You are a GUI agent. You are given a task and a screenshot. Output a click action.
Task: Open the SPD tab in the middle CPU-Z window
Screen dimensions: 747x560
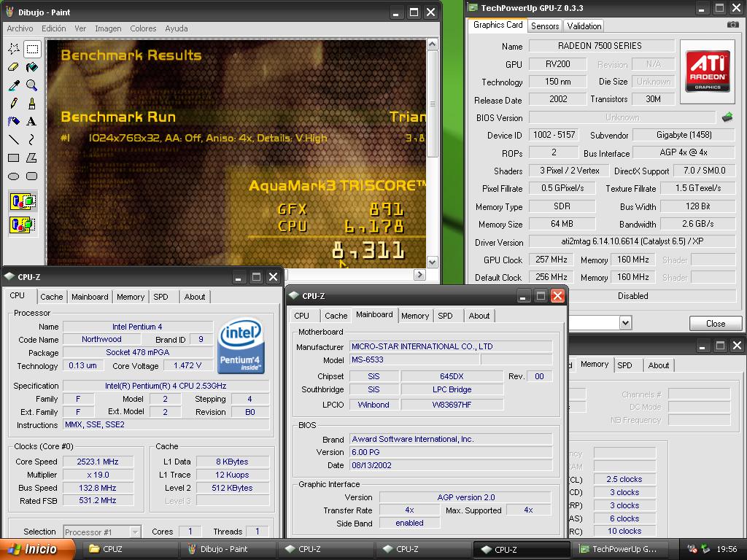(446, 316)
